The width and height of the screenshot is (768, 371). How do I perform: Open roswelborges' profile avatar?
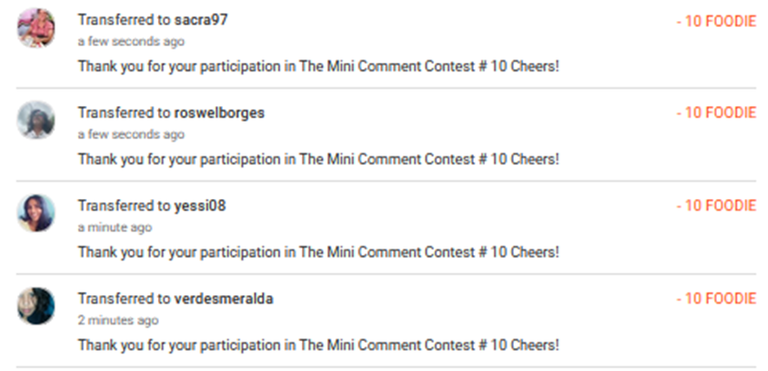coord(36,120)
